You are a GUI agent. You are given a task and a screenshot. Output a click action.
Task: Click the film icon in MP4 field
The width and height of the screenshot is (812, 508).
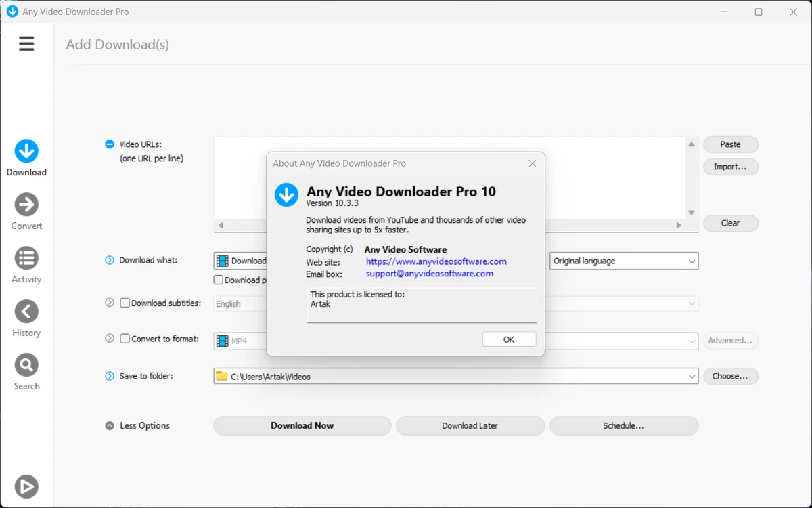click(x=222, y=341)
